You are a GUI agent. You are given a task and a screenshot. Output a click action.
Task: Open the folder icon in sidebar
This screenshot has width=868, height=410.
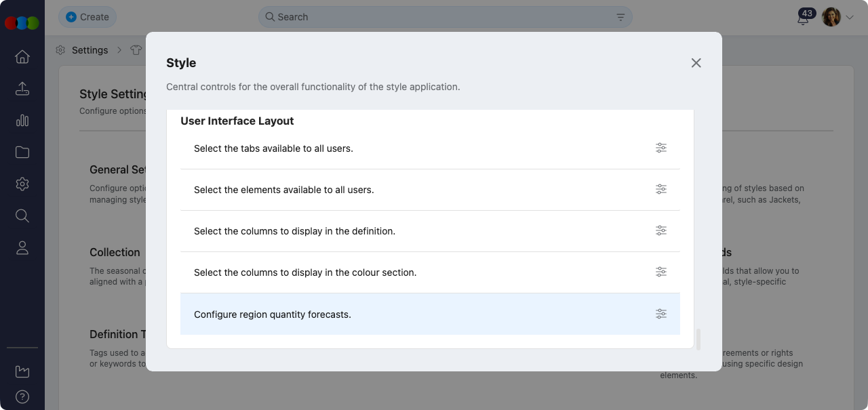[22, 152]
